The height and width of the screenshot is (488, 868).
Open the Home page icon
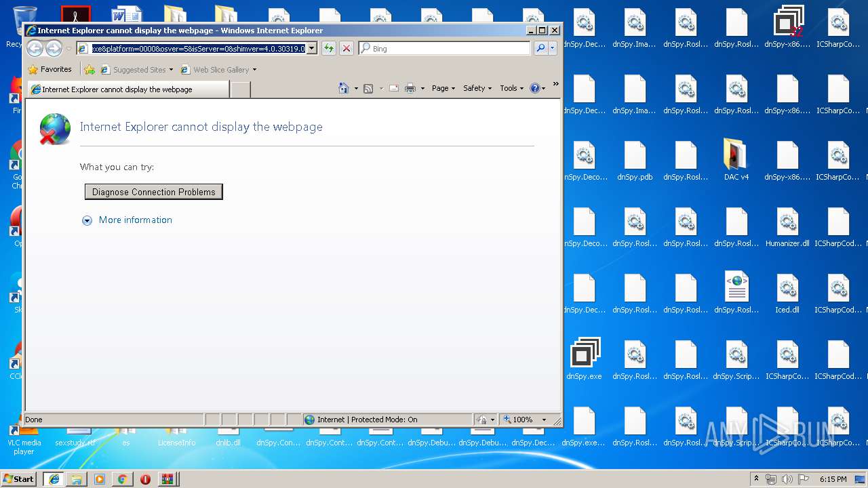(344, 88)
